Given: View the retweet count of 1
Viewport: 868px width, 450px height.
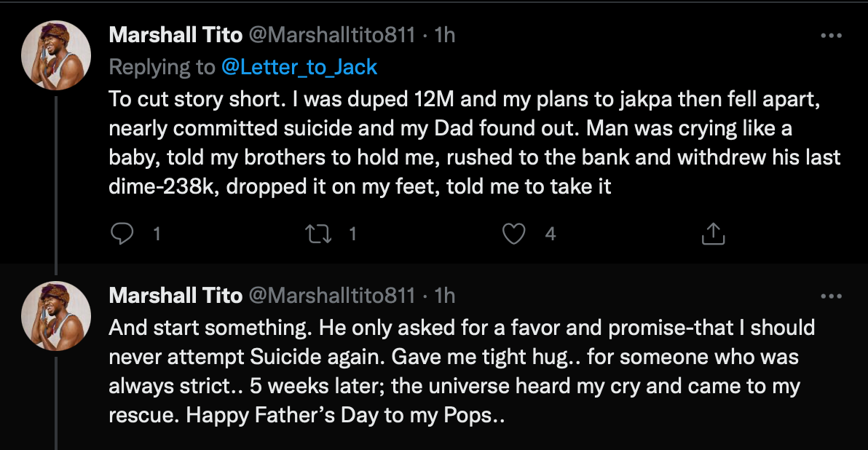Looking at the screenshot, I should [352, 234].
